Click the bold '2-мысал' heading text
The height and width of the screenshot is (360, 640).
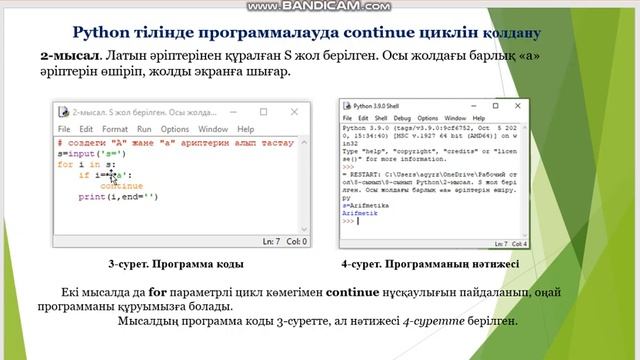pos(69,56)
